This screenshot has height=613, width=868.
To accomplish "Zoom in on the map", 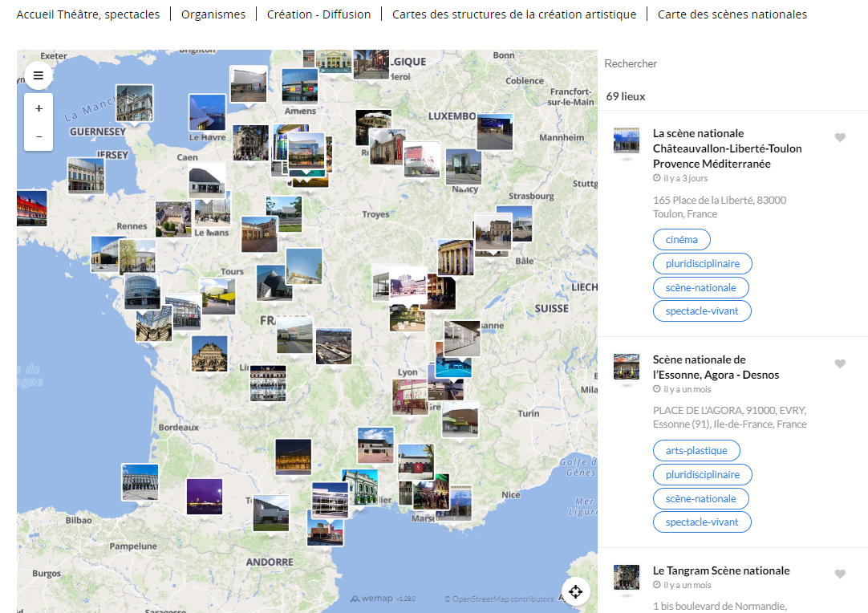I will [39, 108].
